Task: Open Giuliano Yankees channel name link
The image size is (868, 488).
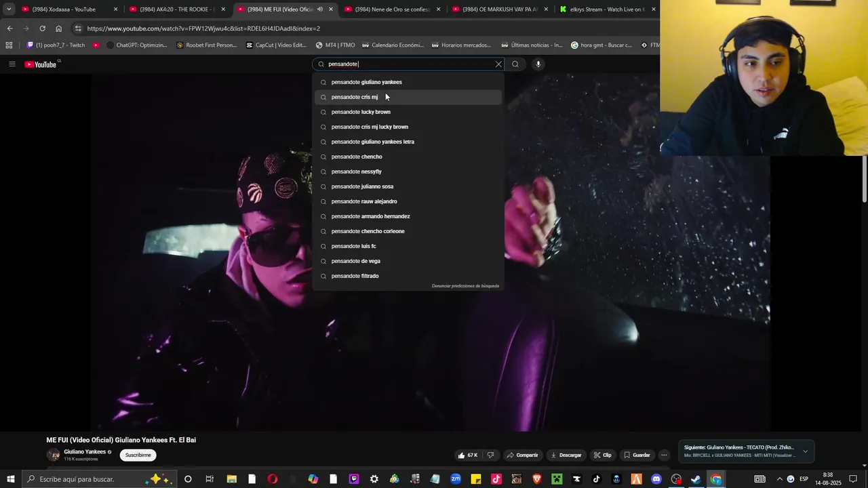Action: 85,452
